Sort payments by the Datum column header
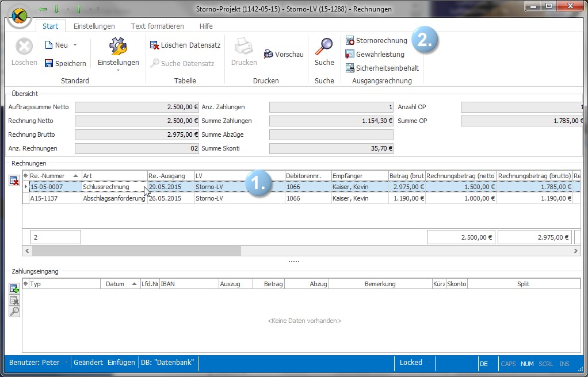 (x=120, y=284)
